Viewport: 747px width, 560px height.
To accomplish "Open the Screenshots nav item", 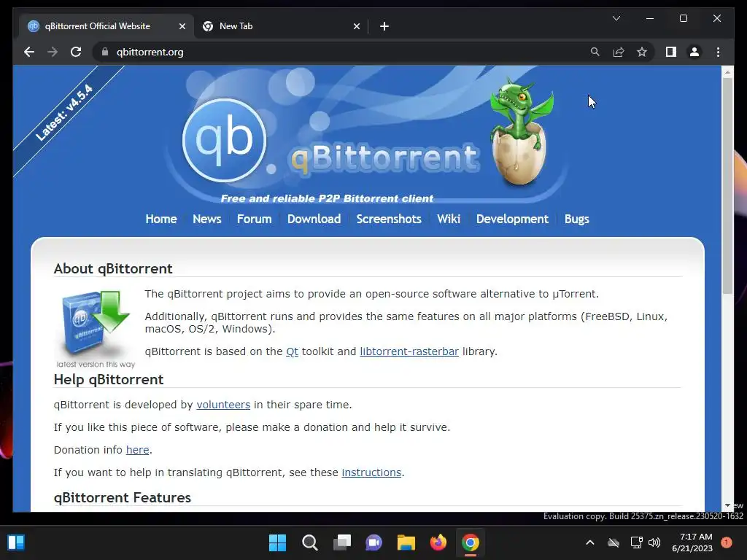I will pos(389,219).
